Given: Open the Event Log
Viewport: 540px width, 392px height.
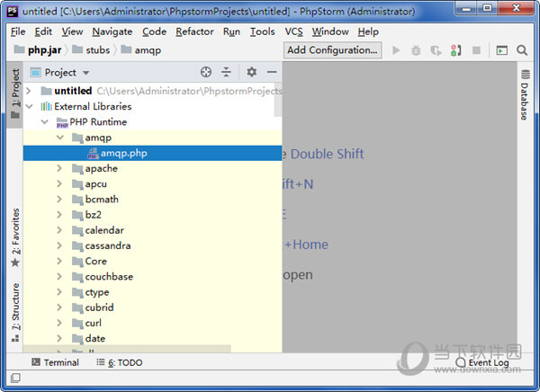Looking at the screenshot, I should (482, 362).
